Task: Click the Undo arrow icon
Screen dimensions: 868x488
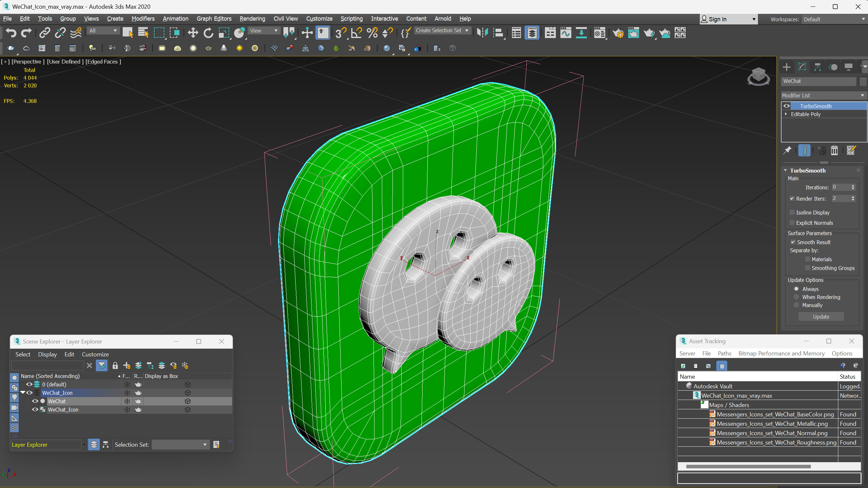Action: 11,33
